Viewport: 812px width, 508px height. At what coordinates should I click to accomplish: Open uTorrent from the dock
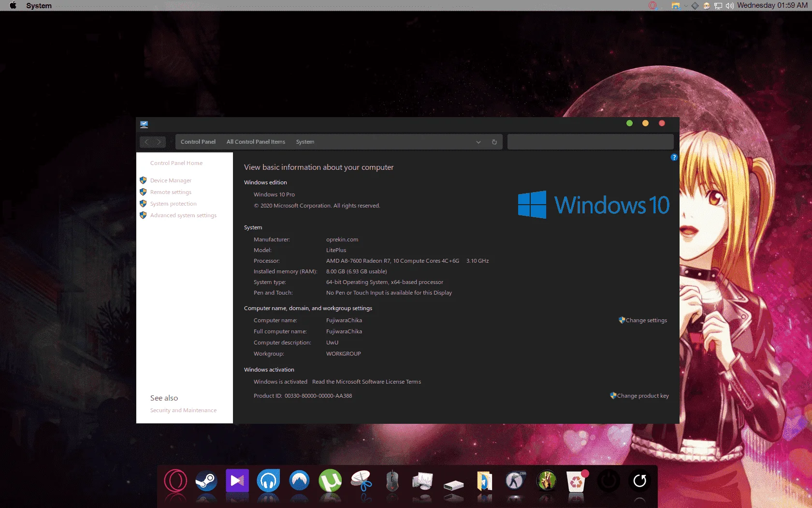pyautogui.click(x=330, y=481)
